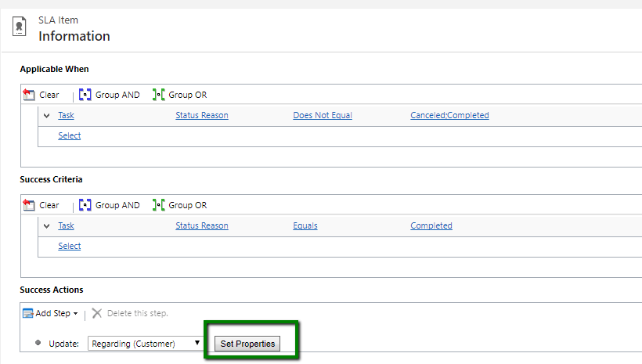Image resolution: width=642 pixels, height=364 pixels.
Task: Click the Does Not Equal operator
Action: [x=323, y=116]
